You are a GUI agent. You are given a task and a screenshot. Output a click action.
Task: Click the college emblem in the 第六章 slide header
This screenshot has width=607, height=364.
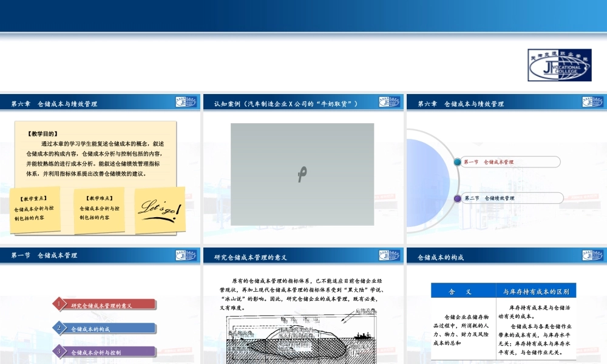click(x=186, y=102)
